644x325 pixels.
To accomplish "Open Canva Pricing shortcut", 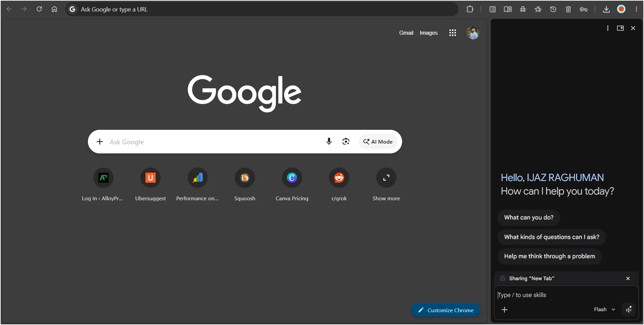I will [292, 185].
